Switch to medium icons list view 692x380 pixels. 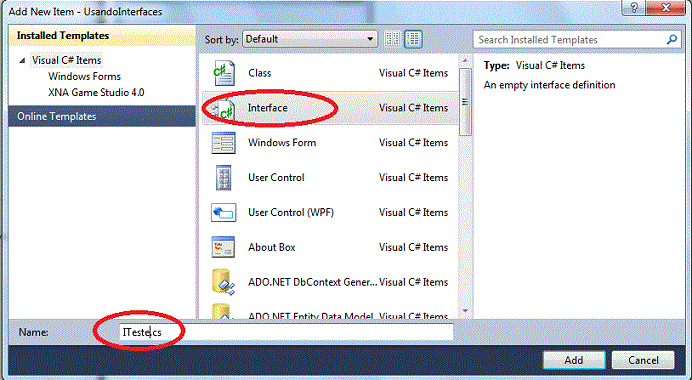click(413, 39)
